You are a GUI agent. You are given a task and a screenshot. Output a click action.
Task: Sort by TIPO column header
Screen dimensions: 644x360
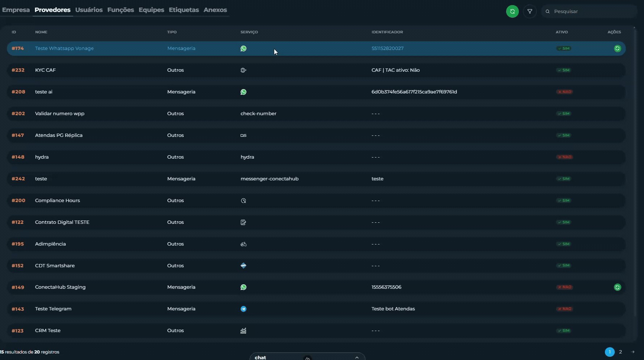(172, 32)
